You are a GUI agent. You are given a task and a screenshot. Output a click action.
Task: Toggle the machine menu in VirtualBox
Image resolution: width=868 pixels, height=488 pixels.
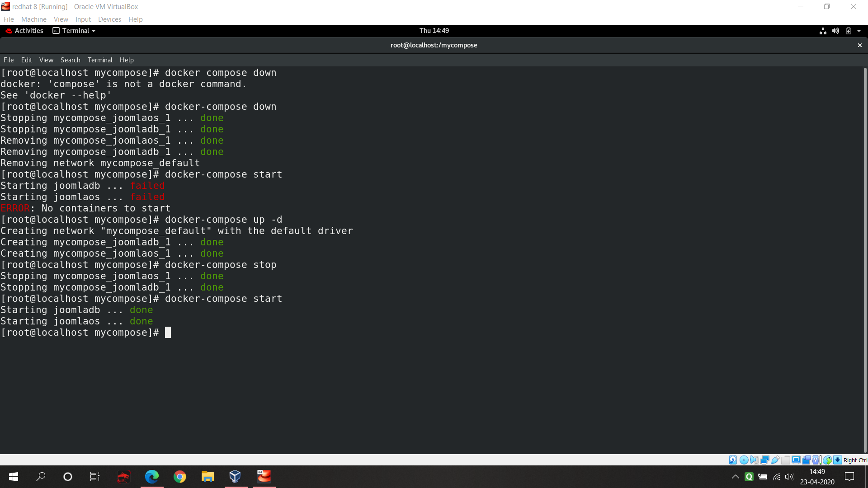[33, 19]
